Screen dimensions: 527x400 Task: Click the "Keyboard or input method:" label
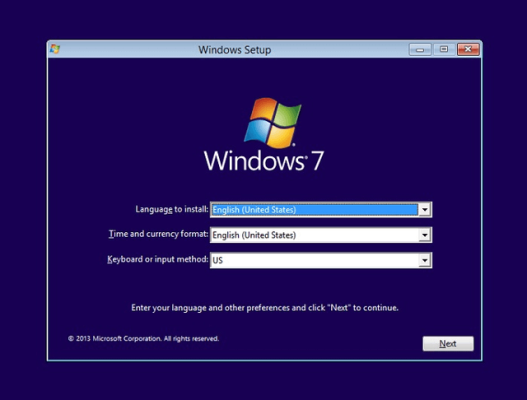click(158, 259)
